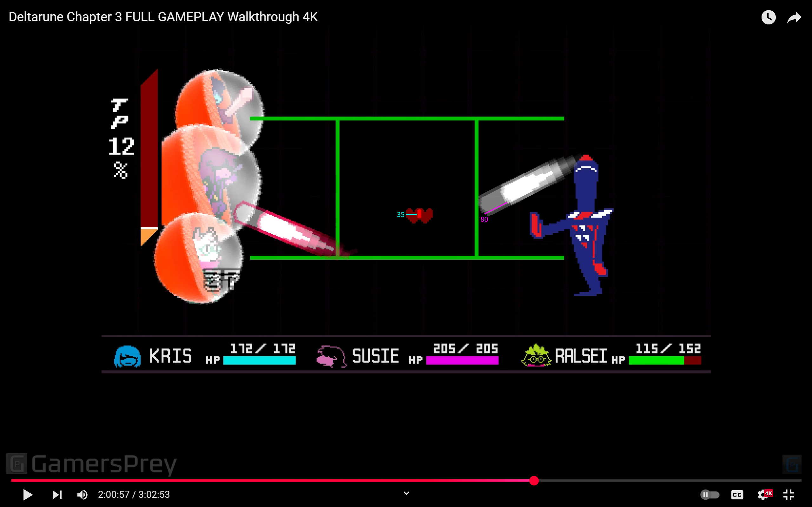Viewport: 812px width, 507px height.
Task: Click Ralsei's green portrait icon
Action: pos(536,355)
